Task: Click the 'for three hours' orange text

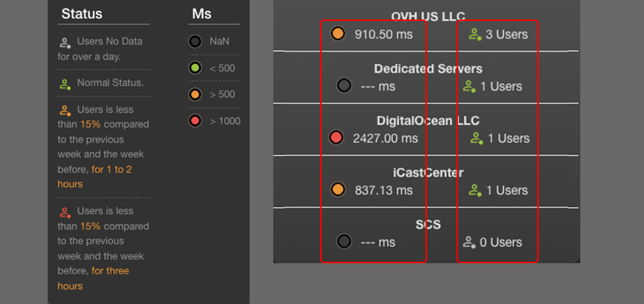Action: [x=93, y=278]
